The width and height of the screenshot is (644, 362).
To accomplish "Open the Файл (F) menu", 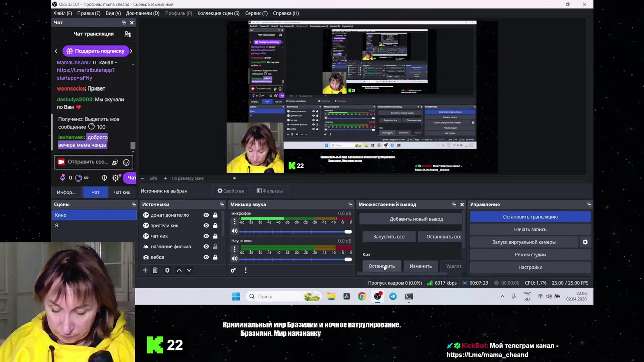I will click(x=63, y=13).
